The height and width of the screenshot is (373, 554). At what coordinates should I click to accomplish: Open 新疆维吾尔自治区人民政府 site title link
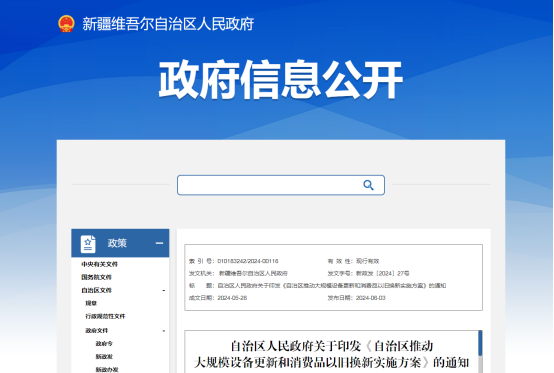[168, 24]
